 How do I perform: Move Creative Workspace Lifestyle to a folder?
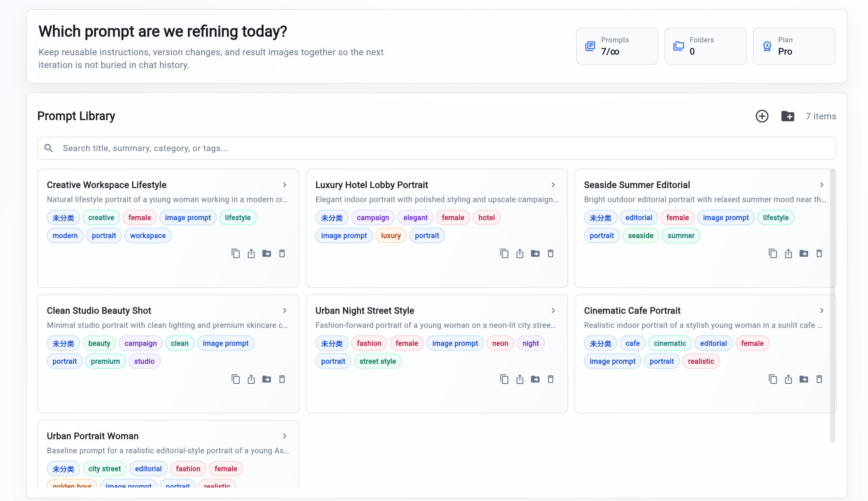267,254
